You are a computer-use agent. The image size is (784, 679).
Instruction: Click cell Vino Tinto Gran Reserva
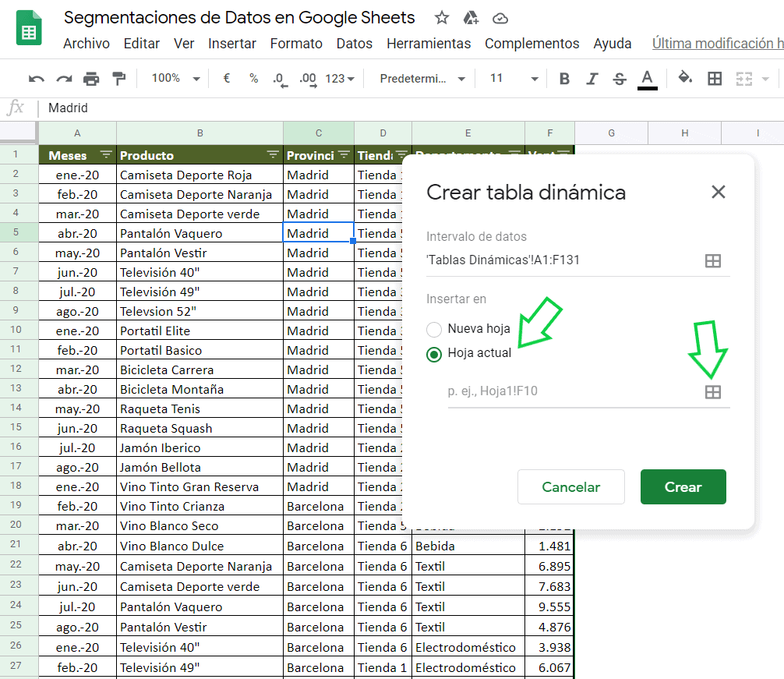pos(200,486)
